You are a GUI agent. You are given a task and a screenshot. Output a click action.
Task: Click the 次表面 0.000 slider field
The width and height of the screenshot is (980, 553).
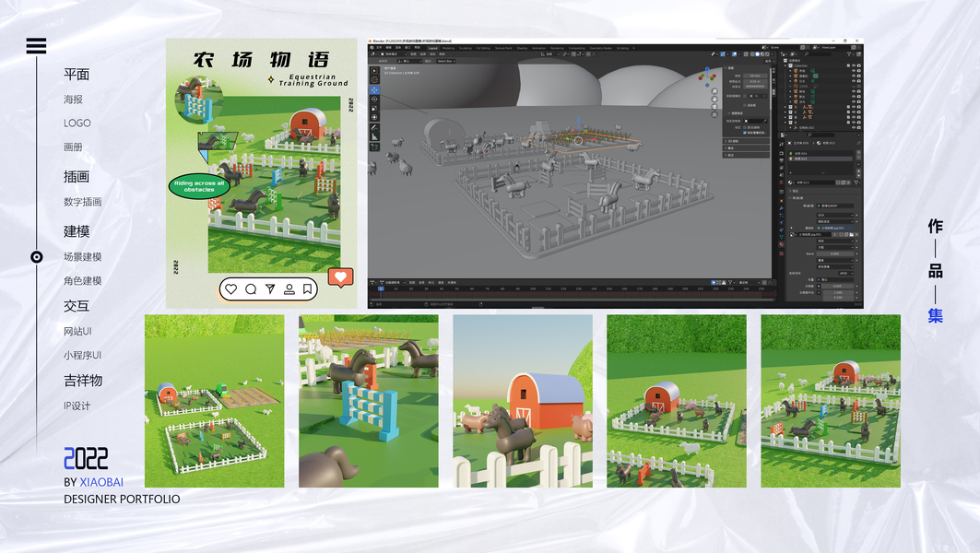[x=837, y=287]
